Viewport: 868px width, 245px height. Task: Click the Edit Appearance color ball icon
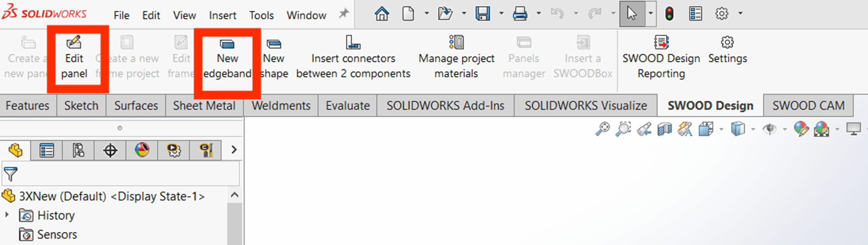tap(801, 129)
